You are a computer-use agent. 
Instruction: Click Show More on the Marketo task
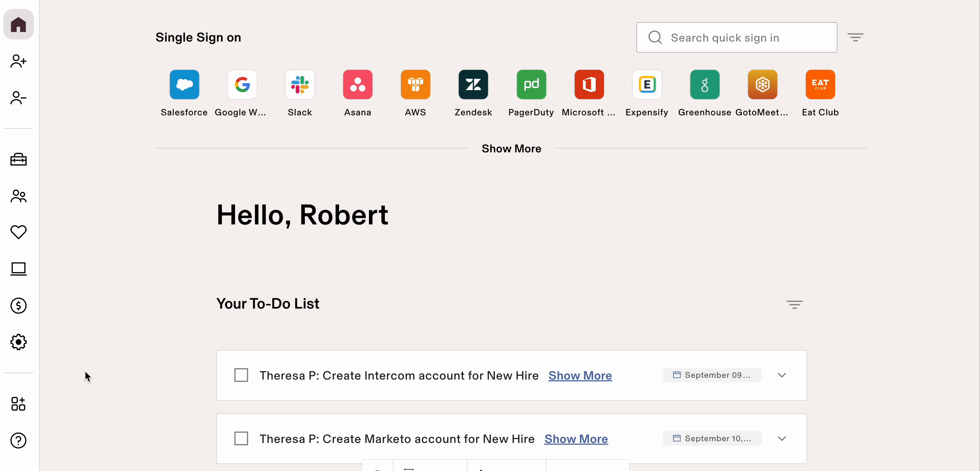576,439
